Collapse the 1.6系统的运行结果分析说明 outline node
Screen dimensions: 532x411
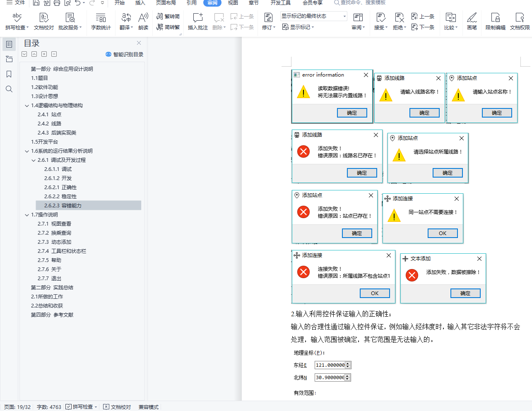[x=27, y=151]
